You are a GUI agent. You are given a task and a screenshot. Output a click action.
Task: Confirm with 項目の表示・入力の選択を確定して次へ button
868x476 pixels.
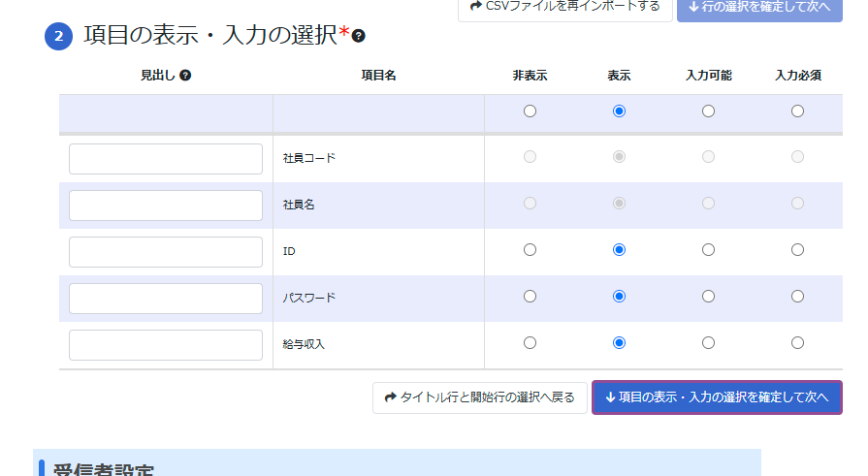(x=717, y=397)
